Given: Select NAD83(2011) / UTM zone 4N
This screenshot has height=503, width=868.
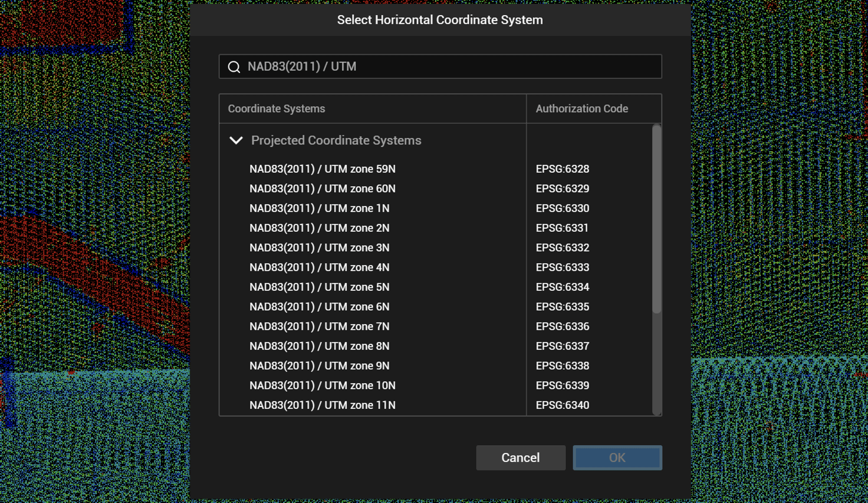Looking at the screenshot, I should [x=319, y=267].
